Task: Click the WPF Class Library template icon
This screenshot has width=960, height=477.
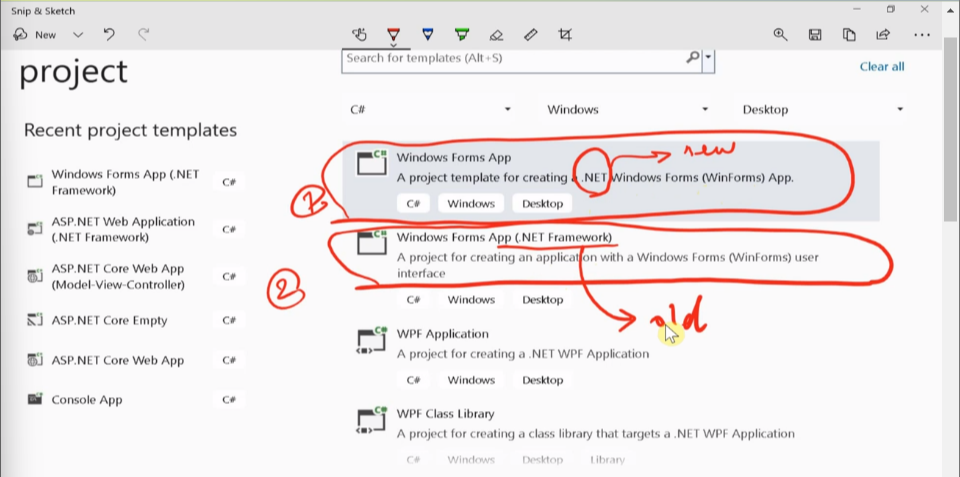Action: coord(372,421)
